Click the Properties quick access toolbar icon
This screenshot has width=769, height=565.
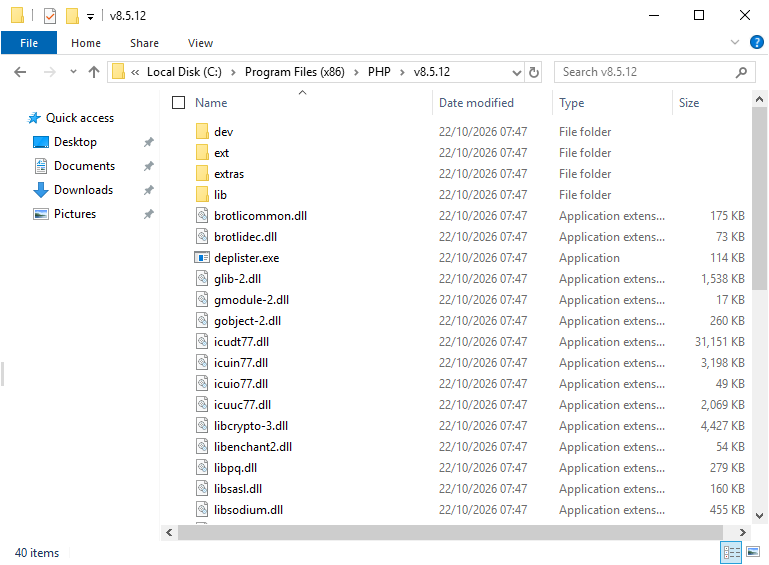point(50,16)
